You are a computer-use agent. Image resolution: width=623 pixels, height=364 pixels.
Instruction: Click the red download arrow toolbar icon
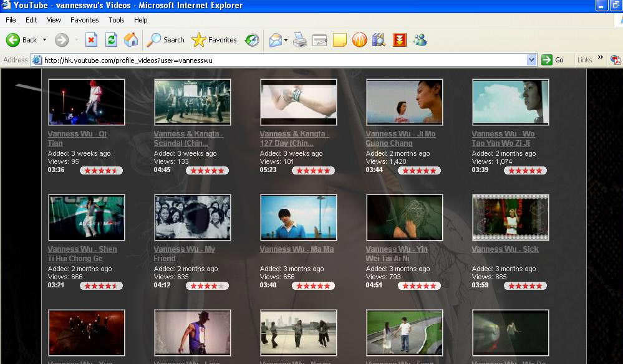(x=399, y=40)
